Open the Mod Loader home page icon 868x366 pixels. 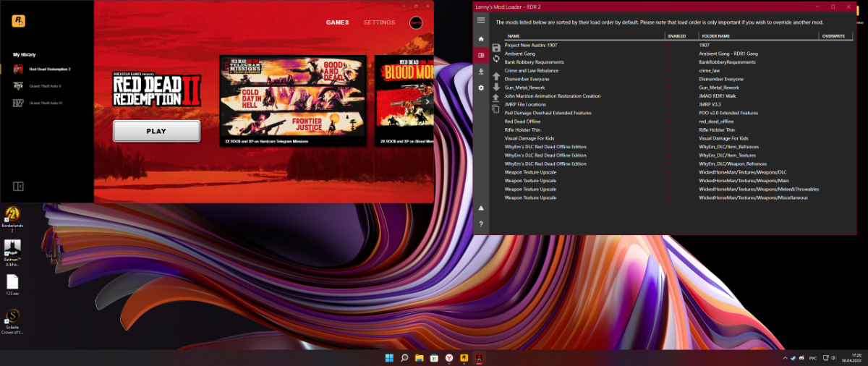click(x=481, y=38)
